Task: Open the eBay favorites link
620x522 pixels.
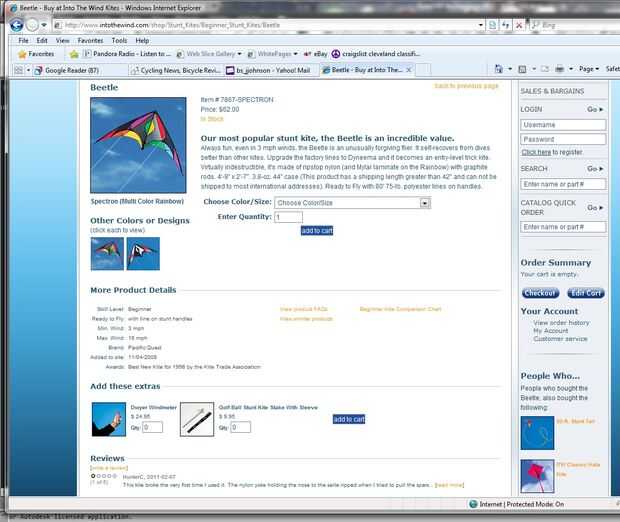Action: tap(316, 54)
